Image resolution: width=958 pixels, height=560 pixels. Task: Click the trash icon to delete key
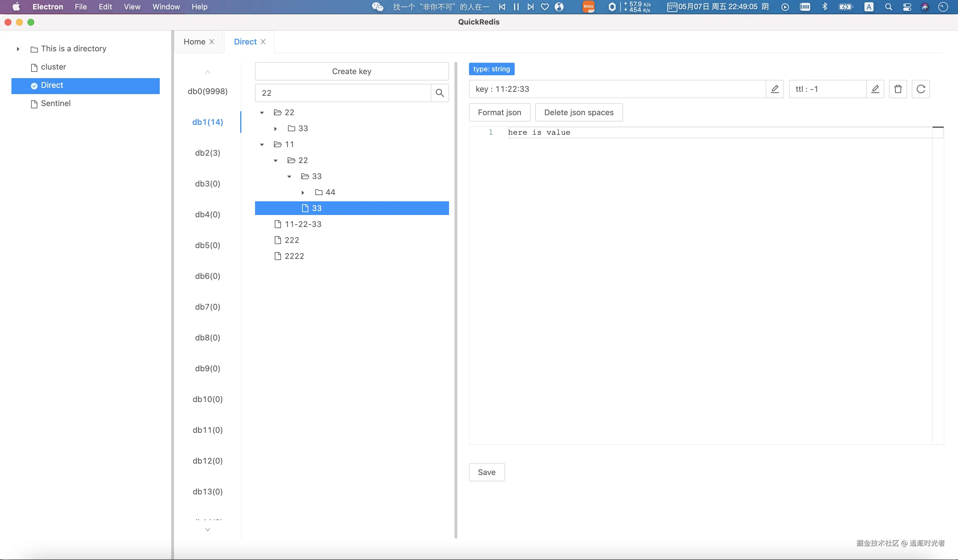click(898, 89)
